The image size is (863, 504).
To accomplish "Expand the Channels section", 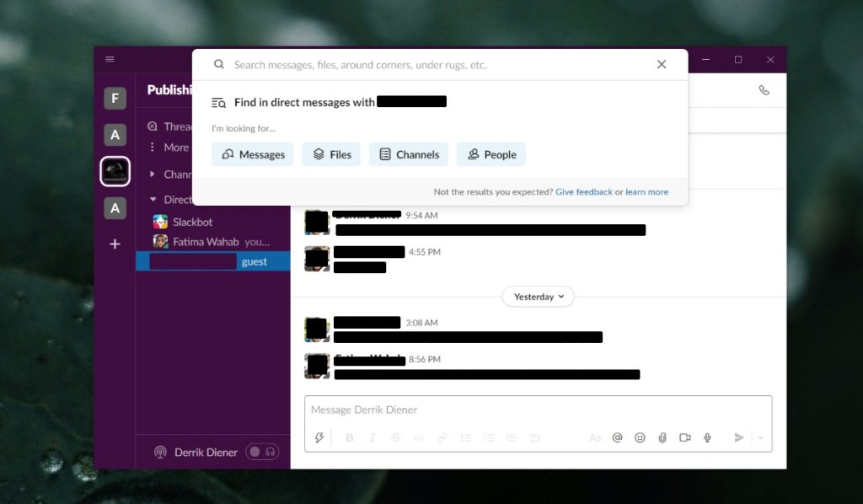I will coord(154,174).
